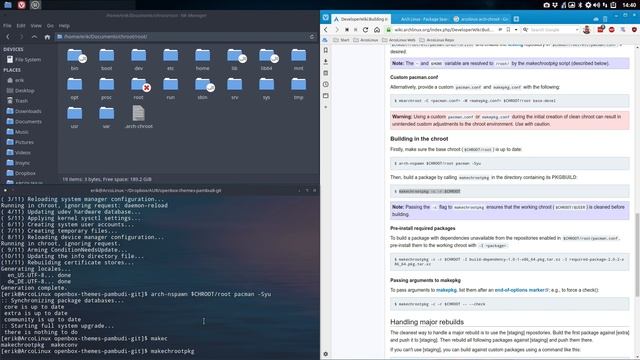Switch to DeveloperWiki Building tab
The height and width of the screenshot is (360, 640).
pyautogui.click(x=362, y=19)
